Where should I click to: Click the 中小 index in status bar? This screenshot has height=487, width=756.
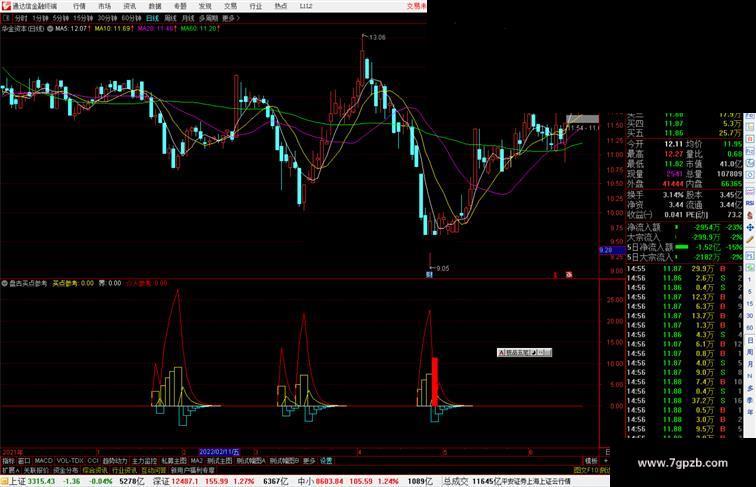pyautogui.click(x=305, y=481)
